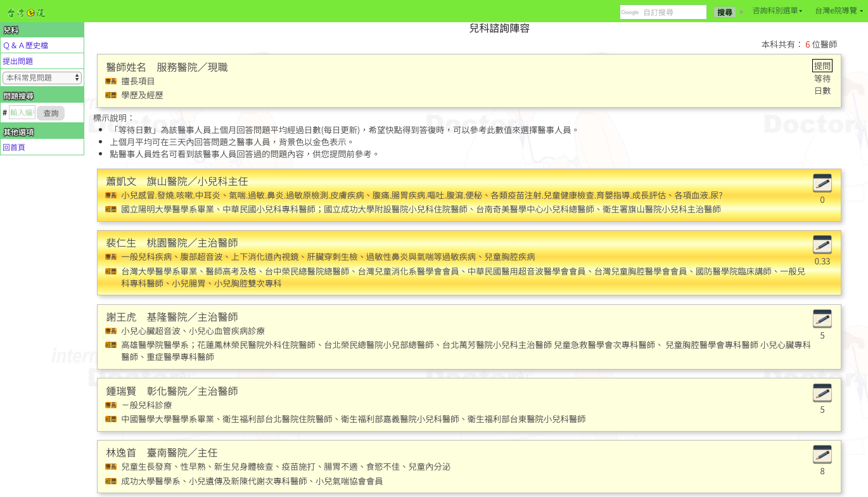The width and height of the screenshot is (868, 497).
Task: Click the 台灣e院 logo at top left
Action: 26,12
